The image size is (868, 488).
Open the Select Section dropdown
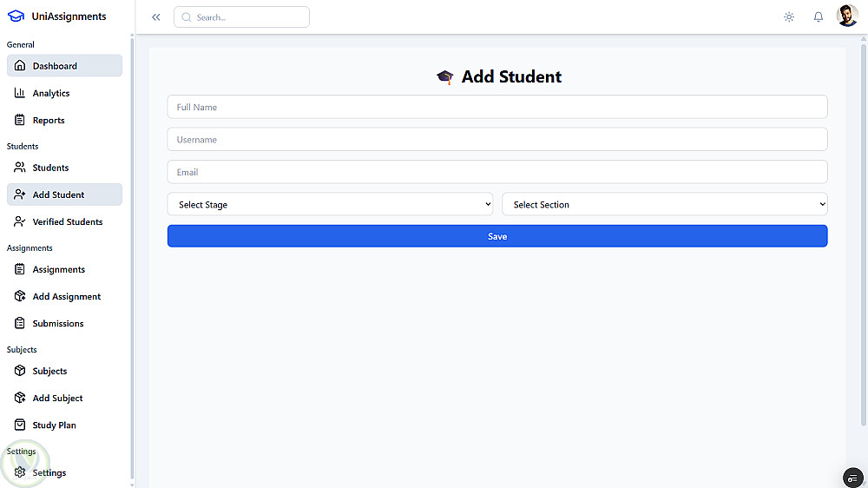tap(664, 205)
